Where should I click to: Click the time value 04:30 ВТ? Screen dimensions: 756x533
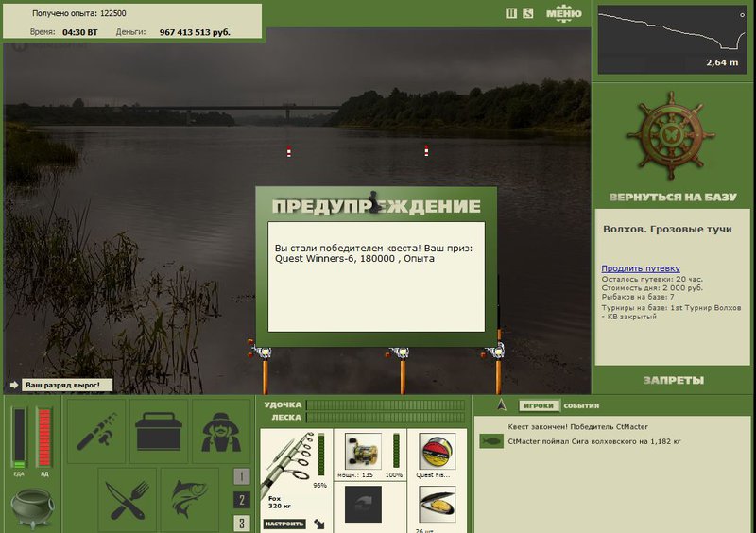[x=80, y=32]
